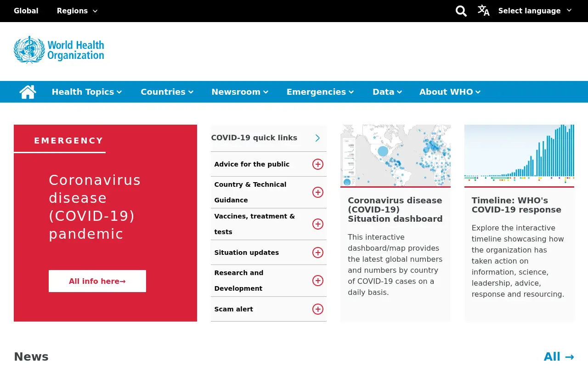This screenshot has height=368, width=588.
Task: Open the About WHO menu
Action: pyautogui.click(x=450, y=92)
